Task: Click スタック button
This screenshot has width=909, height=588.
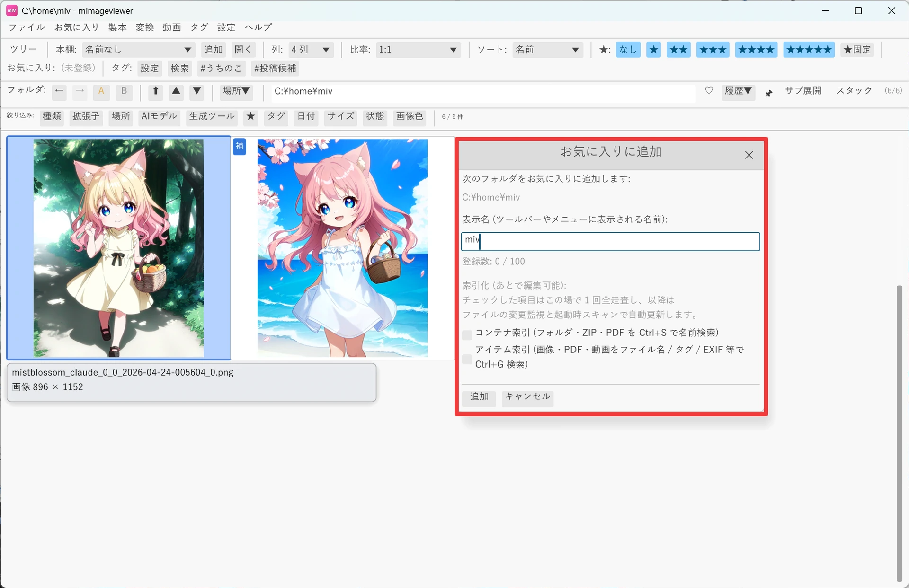Action: click(x=854, y=91)
